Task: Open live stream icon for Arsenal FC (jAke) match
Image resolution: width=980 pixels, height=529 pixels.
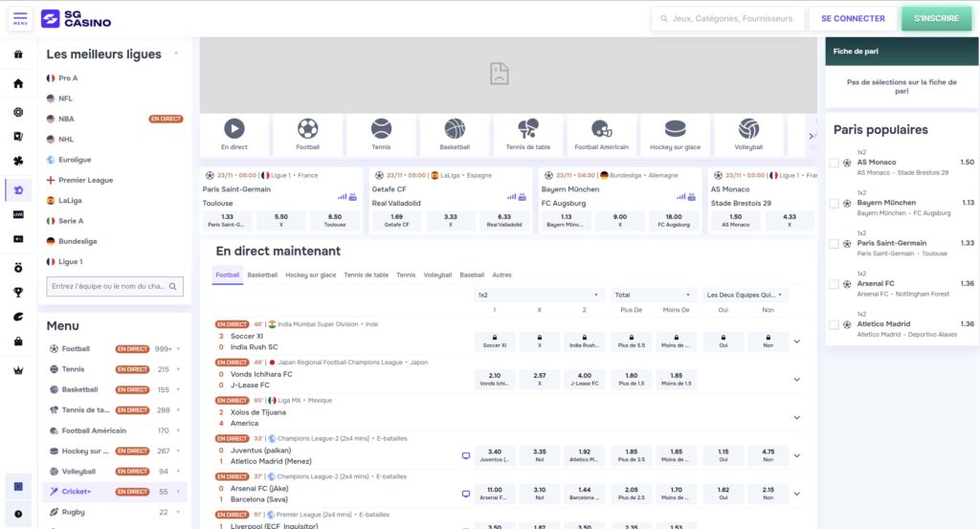Action: click(466, 494)
